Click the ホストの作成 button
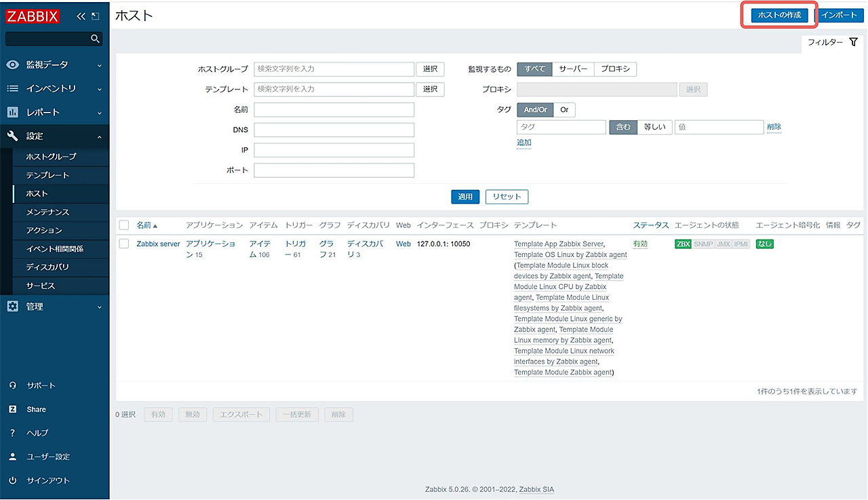 click(x=779, y=15)
